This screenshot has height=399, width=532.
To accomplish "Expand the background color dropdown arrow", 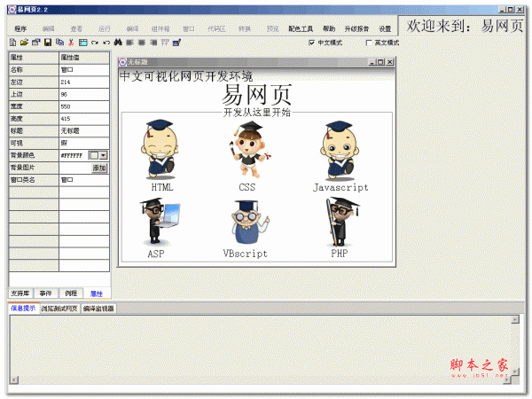I will click(104, 154).
